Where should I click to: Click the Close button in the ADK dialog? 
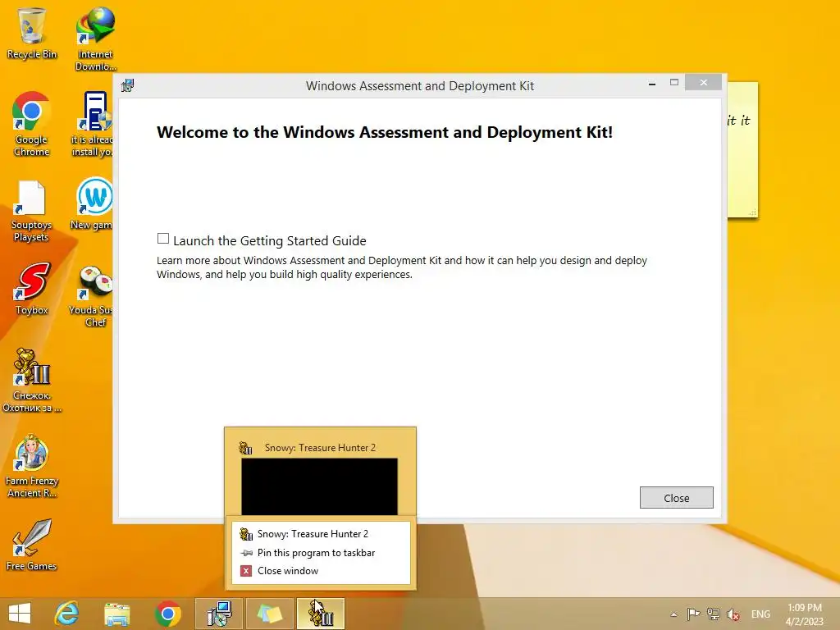[x=676, y=498]
